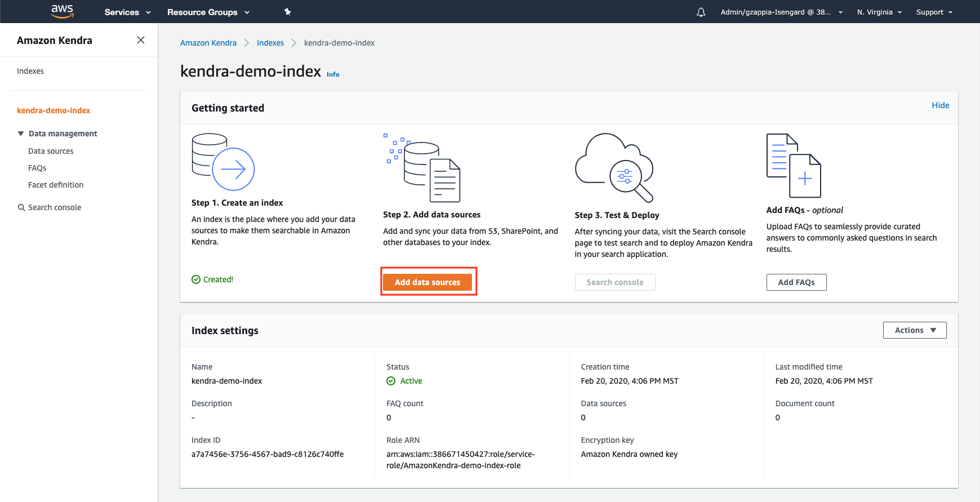Click the Search console button
The height and width of the screenshot is (502, 980).
tap(615, 282)
